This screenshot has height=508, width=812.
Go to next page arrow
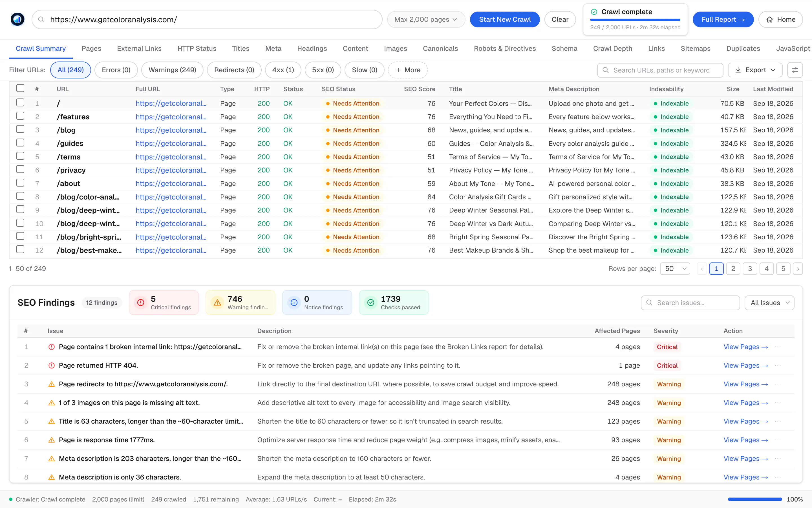tap(798, 269)
